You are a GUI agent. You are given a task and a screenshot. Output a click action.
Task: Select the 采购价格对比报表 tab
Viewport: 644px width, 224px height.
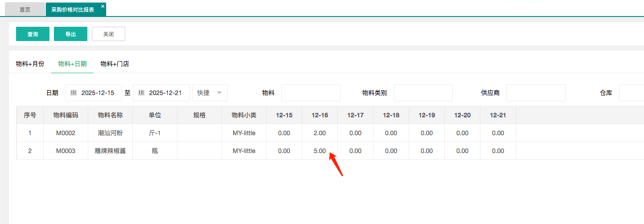73,9
